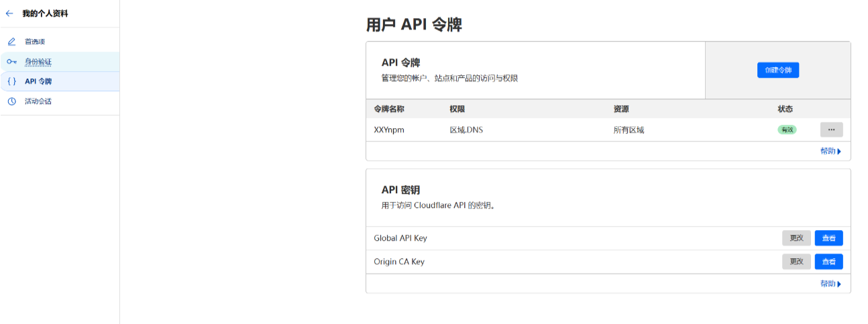This screenshot has height=324, width=868.
Task: Click the key icon for 身份验证
Action: [x=11, y=62]
